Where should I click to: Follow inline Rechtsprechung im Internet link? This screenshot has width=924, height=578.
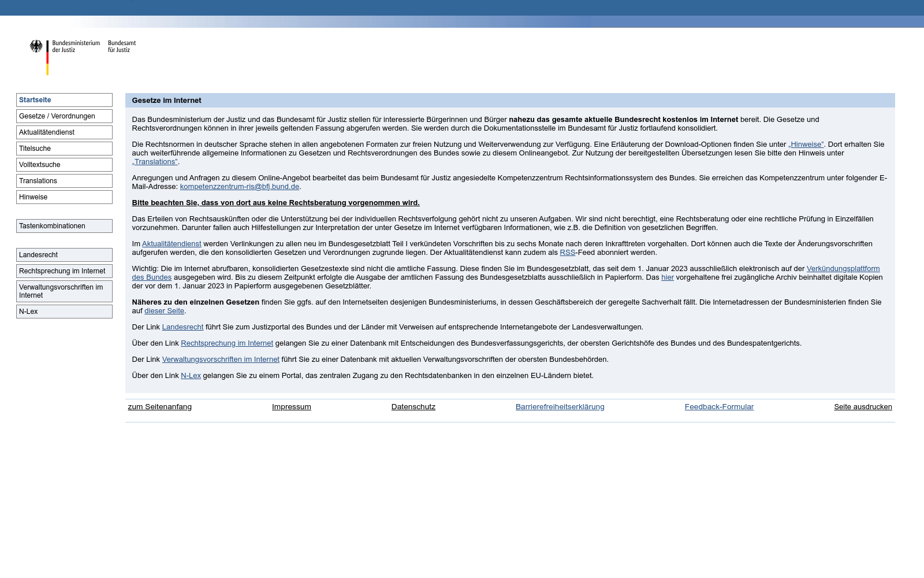(227, 343)
